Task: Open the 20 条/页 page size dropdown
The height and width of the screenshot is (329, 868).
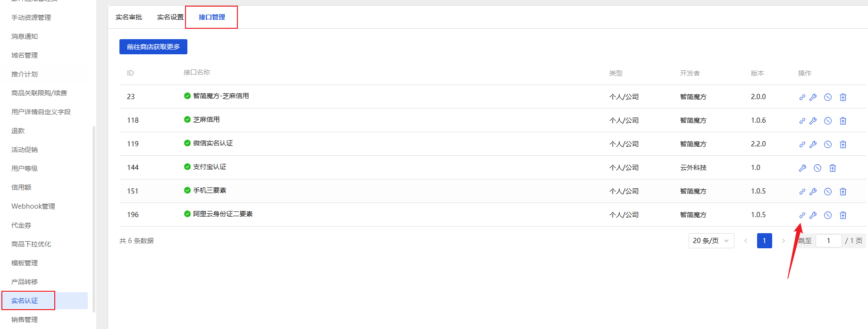Action: (x=711, y=241)
